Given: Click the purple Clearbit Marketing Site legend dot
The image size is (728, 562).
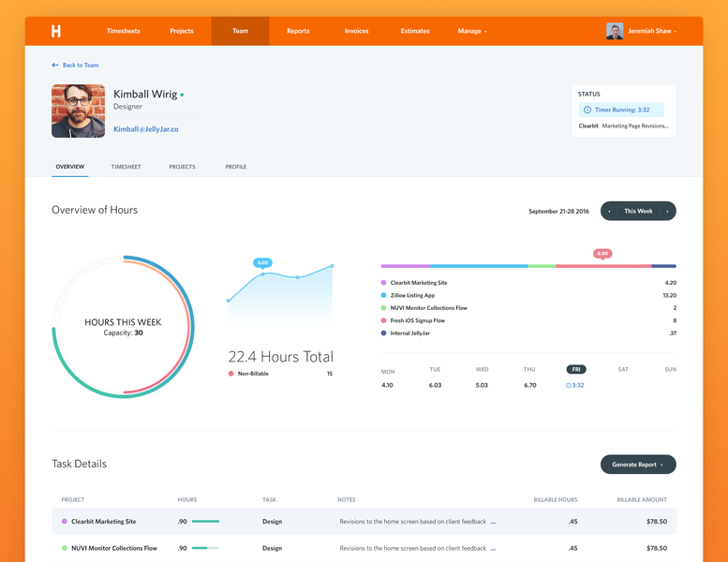Looking at the screenshot, I should (x=383, y=283).
